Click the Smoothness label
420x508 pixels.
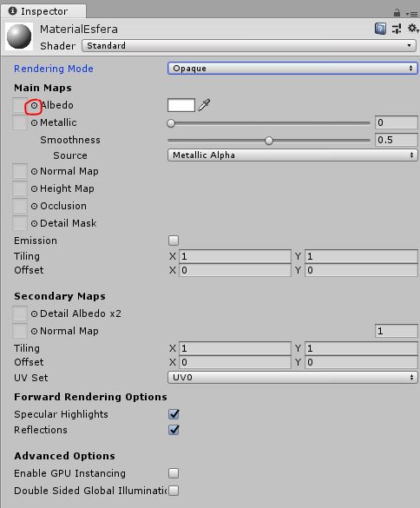point(70,140)
